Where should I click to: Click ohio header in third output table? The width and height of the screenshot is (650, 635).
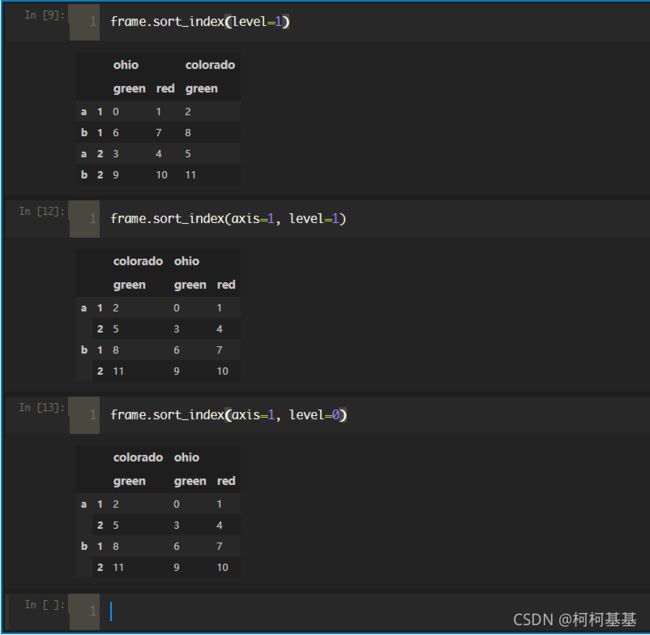[x=187, y=457]
